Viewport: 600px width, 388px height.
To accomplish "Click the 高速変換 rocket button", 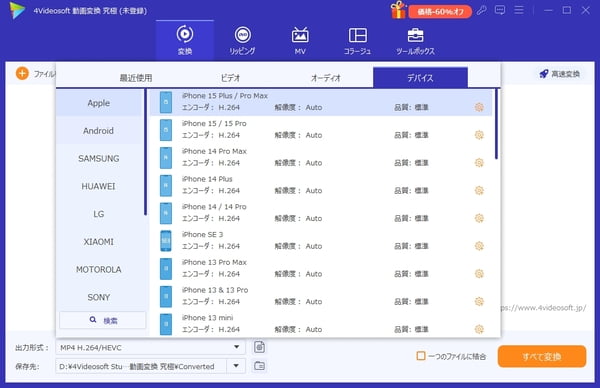I will pyautogui.click(x=559, y=74).
